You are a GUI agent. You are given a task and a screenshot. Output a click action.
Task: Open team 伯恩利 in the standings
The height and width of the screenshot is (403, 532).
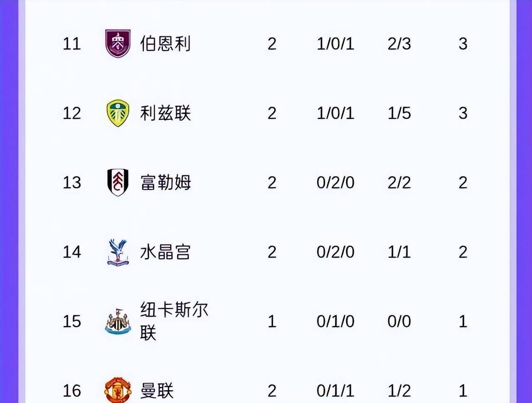click(x=165, y=43)
